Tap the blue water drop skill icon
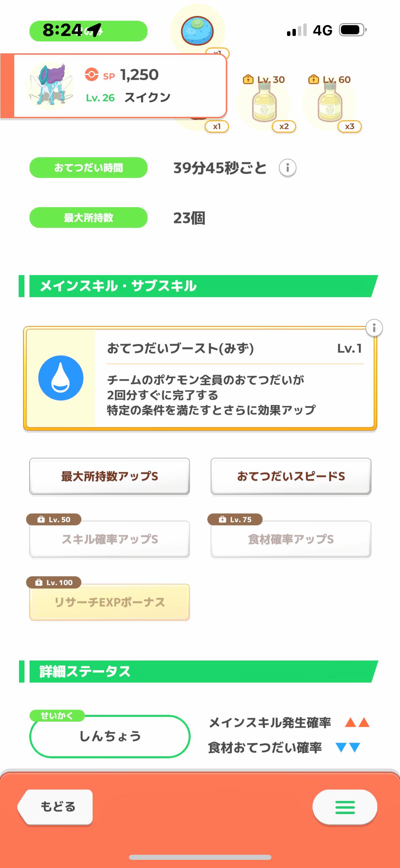 click(61, 378)
